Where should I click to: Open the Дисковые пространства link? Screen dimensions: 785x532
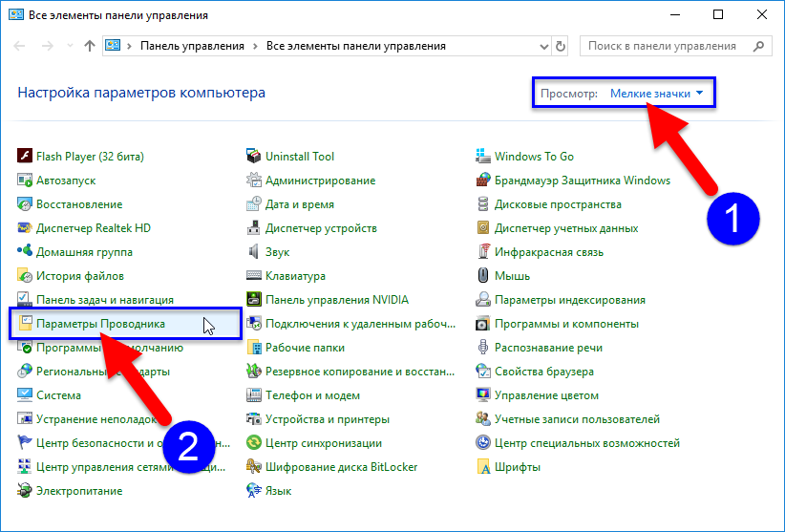(558, 204)
